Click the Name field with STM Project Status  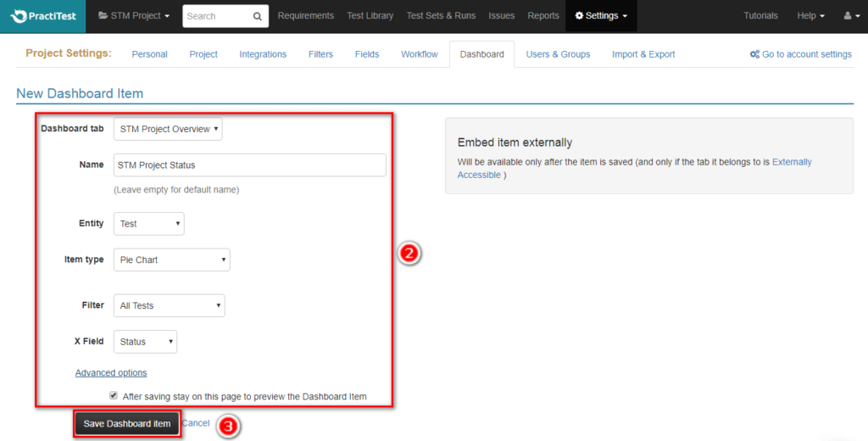[250, 165]
